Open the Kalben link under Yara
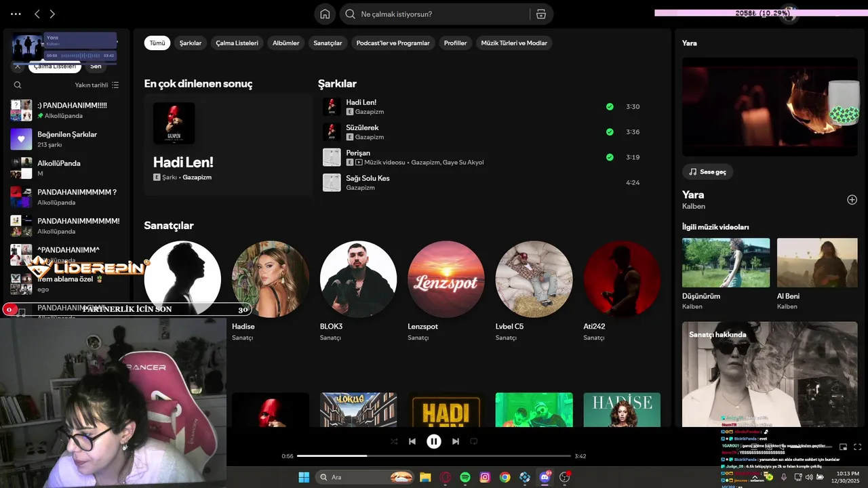This screenshot has width=868, height=488. 694,206
